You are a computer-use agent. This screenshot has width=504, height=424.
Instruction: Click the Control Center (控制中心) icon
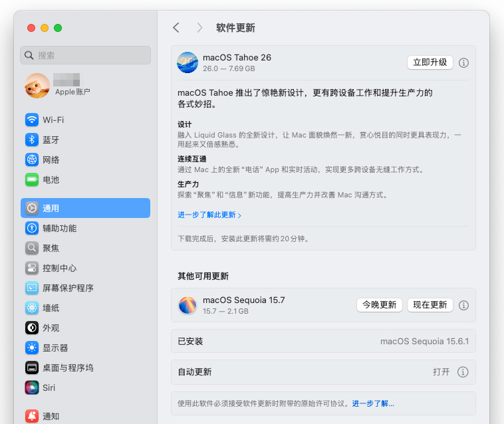coord(32,268)
